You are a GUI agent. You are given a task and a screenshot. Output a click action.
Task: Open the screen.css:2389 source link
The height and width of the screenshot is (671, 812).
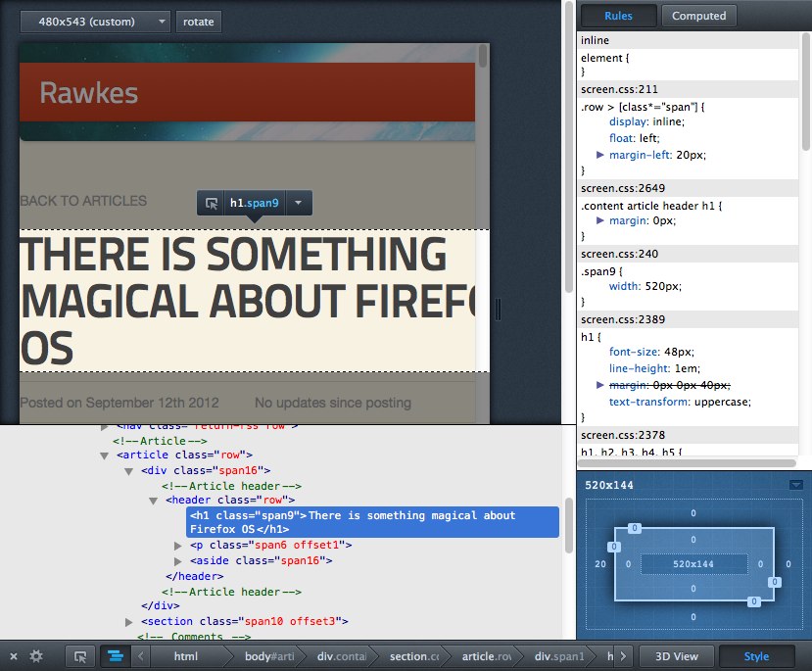click(623, 319)
